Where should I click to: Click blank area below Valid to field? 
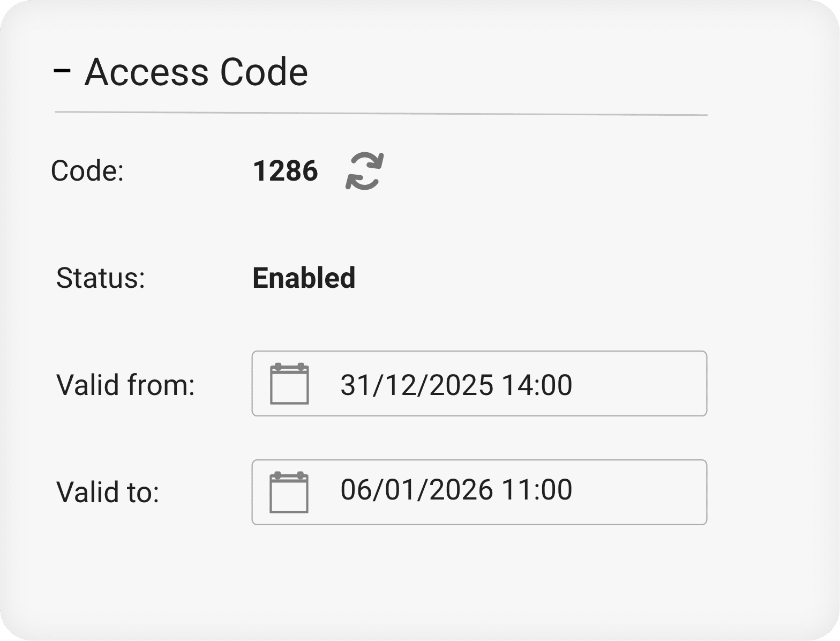(429, 573)
